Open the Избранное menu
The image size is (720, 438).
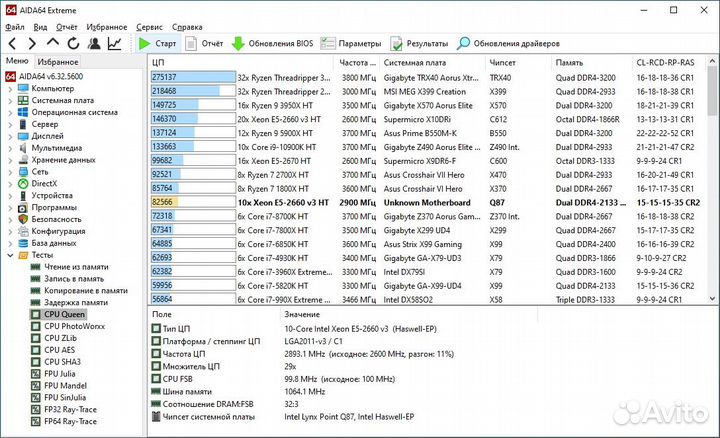107,27
